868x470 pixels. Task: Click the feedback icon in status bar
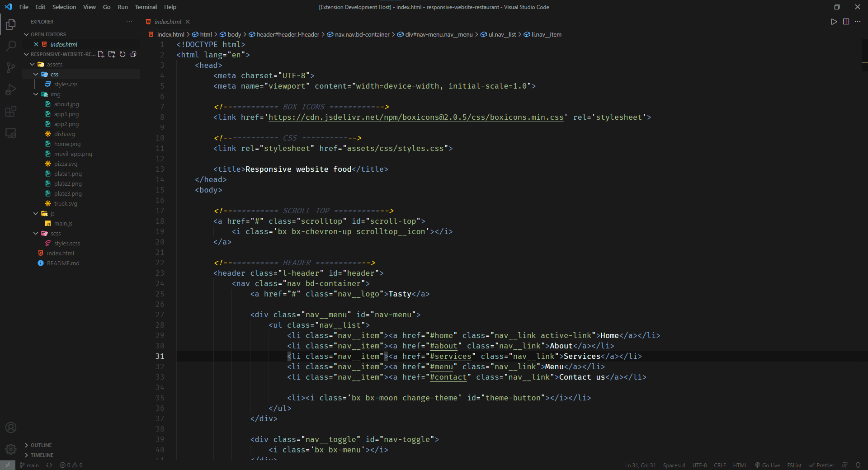844,465
